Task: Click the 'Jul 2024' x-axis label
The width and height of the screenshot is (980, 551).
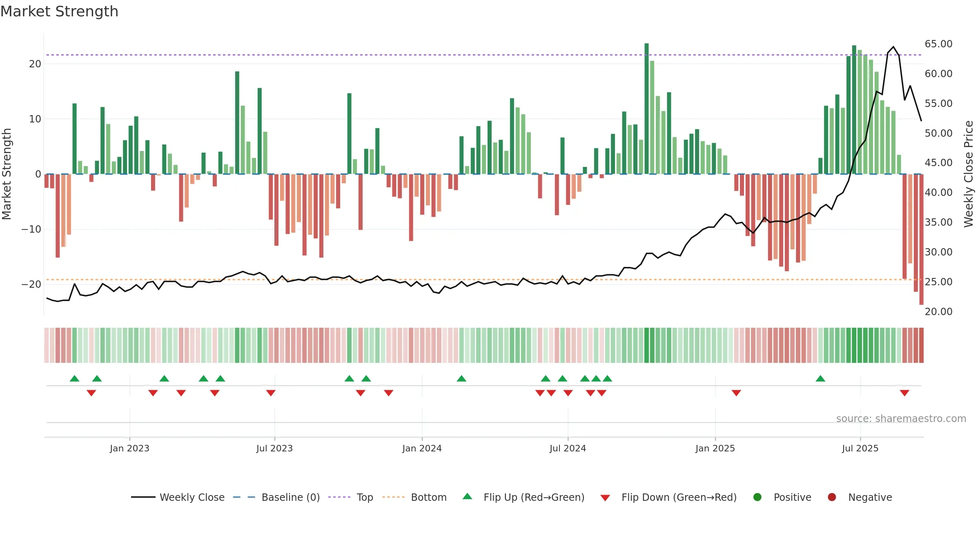Action: [568, 449]
